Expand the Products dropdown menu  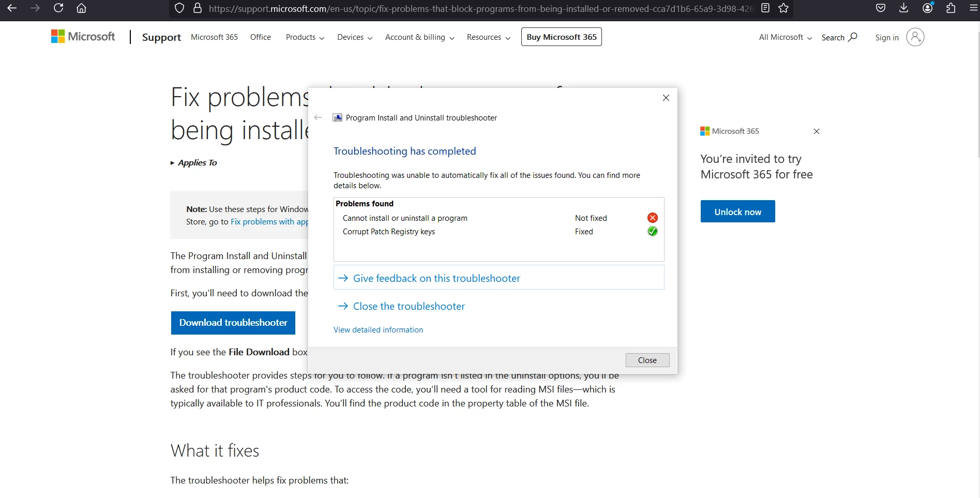[x=305, y=37]
